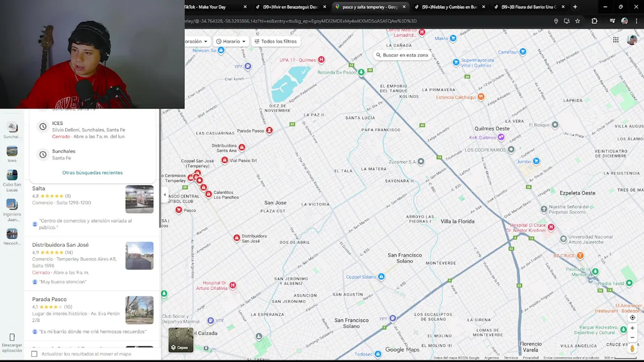Click Privacidad link in map footer

click(x=530, y=358)
